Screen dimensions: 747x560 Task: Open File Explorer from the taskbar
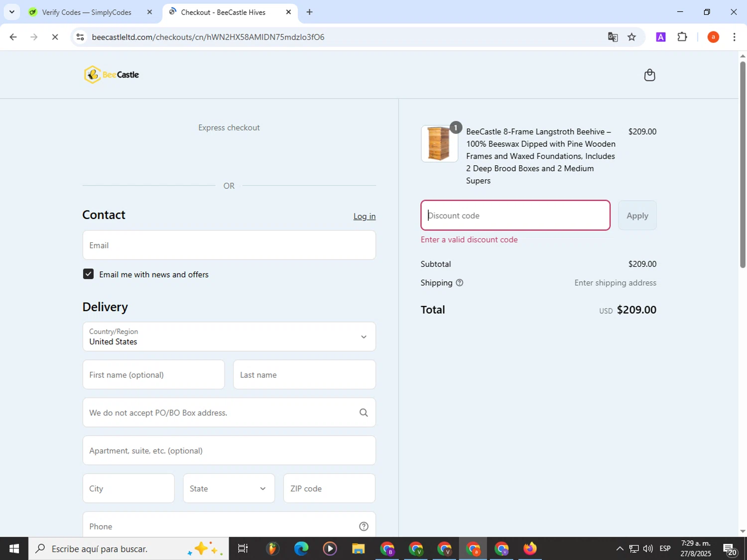358,549
